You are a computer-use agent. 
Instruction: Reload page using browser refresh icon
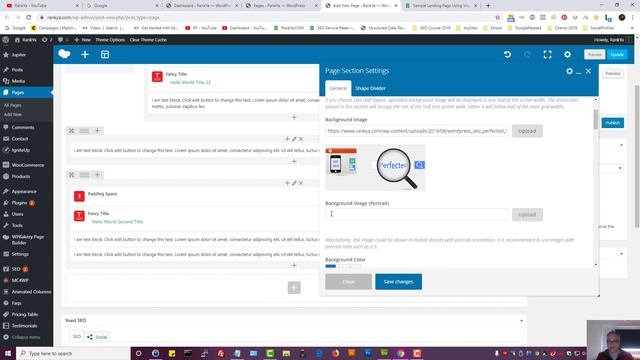[x=29, y=18]
